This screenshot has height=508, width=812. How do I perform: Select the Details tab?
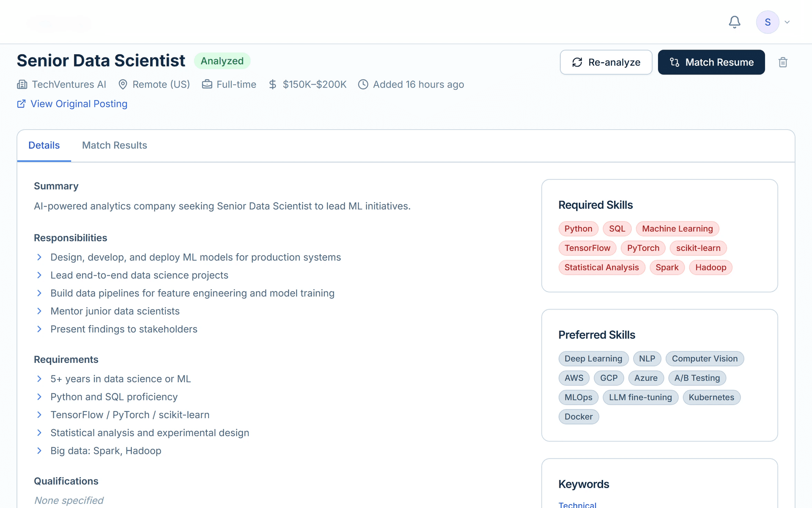tap(44, 145)
